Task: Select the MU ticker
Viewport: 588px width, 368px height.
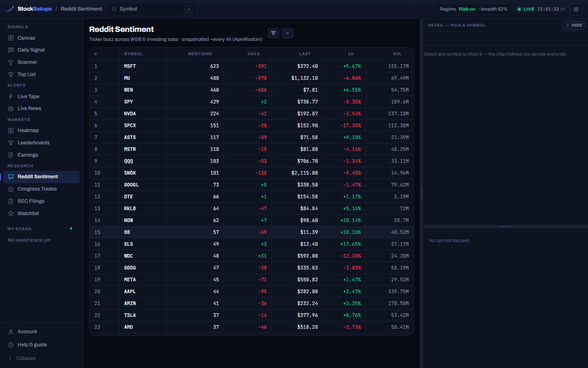Action: tap(127, 78)
